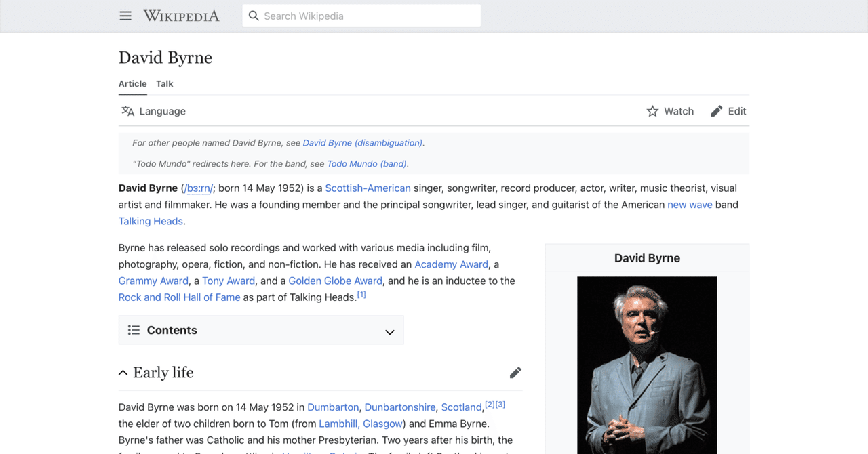Open the Golden Globe Award link
The image size is (868, 454).
coord(336,281)
